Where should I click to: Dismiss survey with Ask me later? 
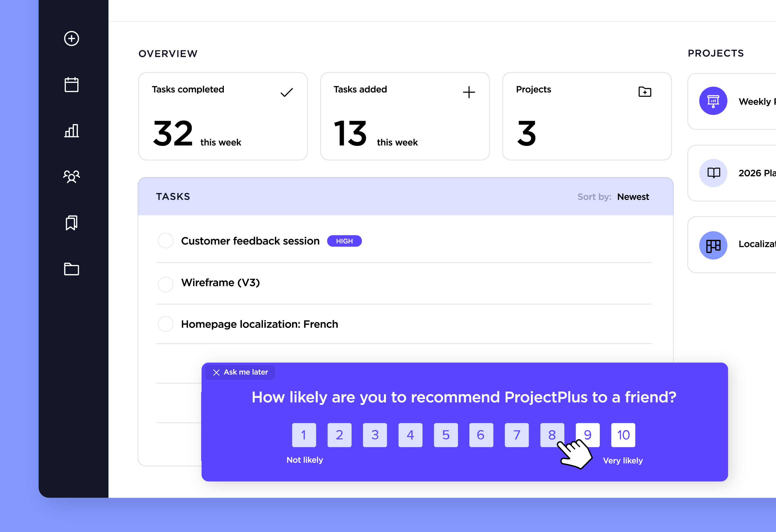pyautogui.click(x=240, y=372)
